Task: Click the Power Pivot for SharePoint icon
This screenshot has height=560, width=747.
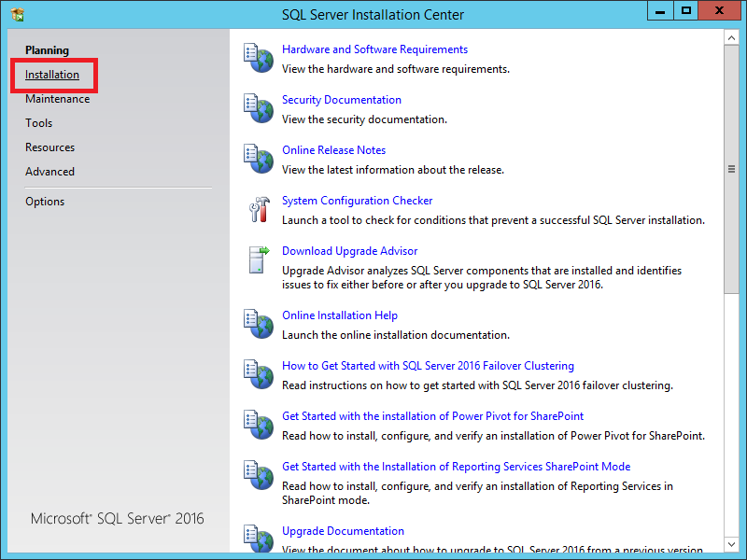Action: [x=257, y=424]
